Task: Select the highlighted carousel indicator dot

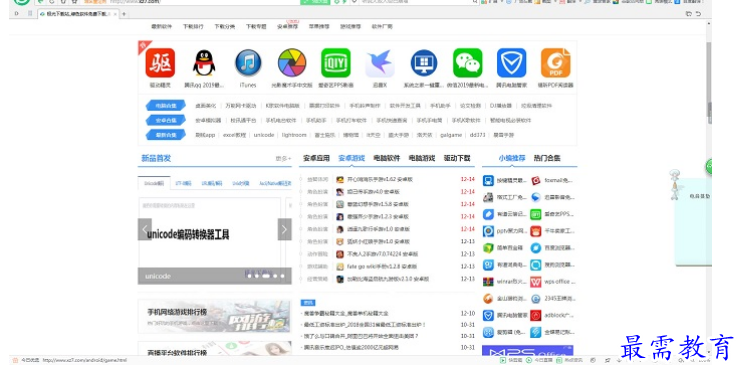Action: [x=266, y=275]
